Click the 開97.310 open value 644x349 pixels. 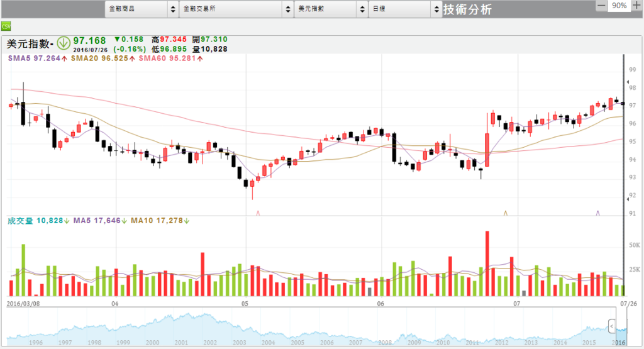coord(209,40)
